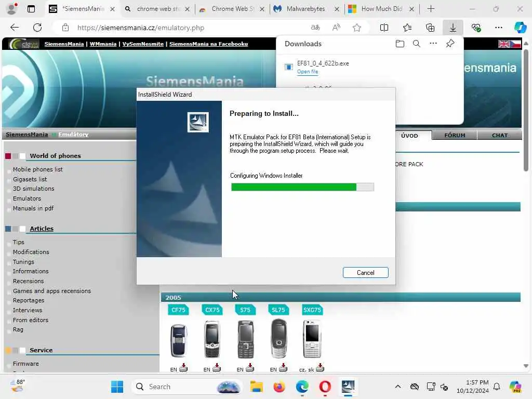Image resolution: width=532 pixels, height=399 pixels.
Task: Search downloads with magnifier icon
Action: coord(416,44)
